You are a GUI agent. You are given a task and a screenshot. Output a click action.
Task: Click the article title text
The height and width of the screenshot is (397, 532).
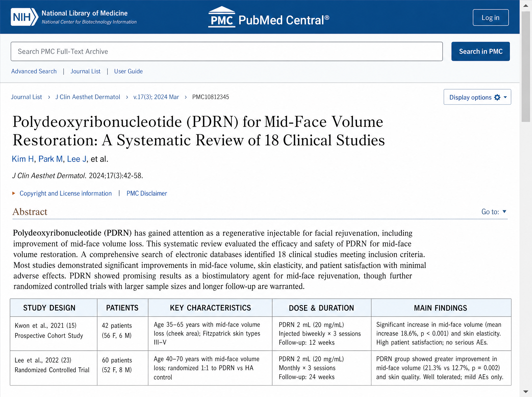coord(199,131)
